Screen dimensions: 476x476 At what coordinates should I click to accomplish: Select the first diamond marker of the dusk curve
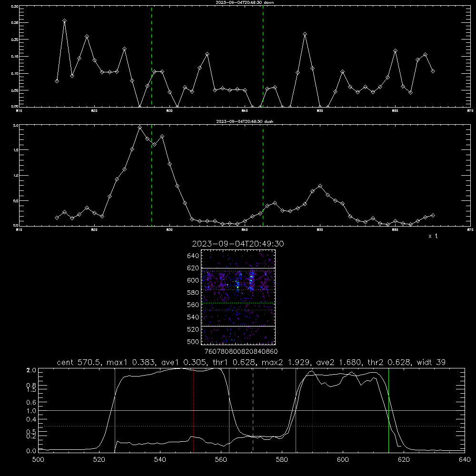(x=57, y=218)
